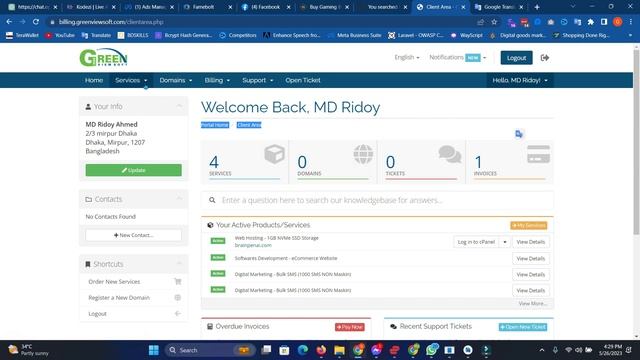Open the English language dropdown
The width and height of the screenshot is (640, 360).
[x=407, y=57]
